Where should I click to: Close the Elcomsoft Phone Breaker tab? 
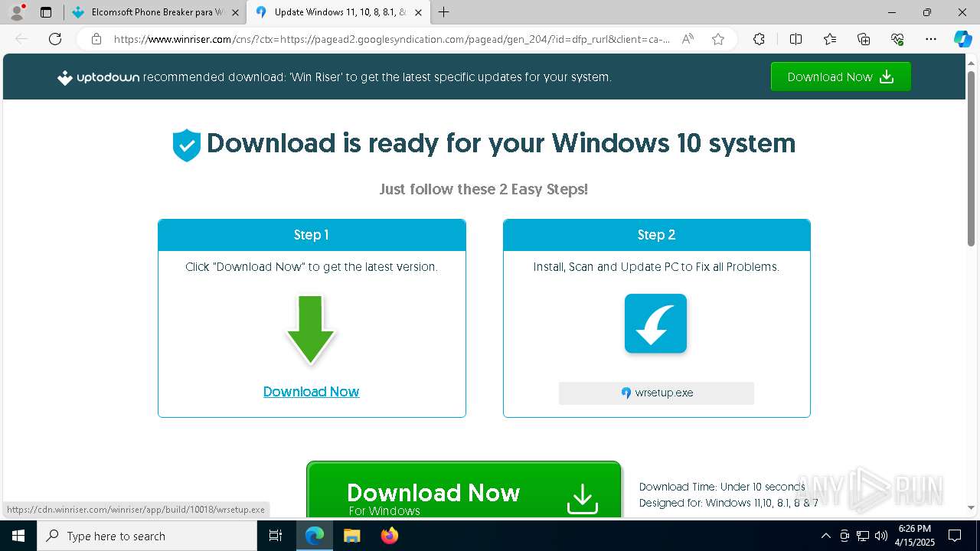click(x=235, y=12)
